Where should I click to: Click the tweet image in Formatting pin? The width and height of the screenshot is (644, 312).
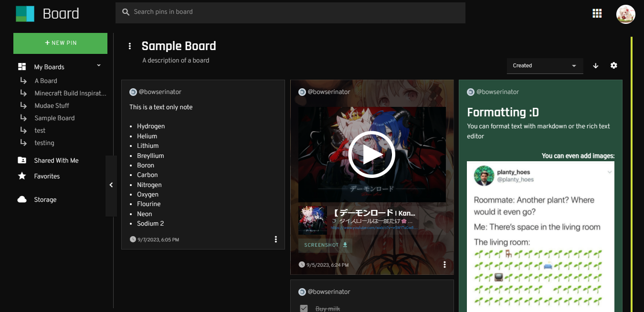click(x=540, y=237)
